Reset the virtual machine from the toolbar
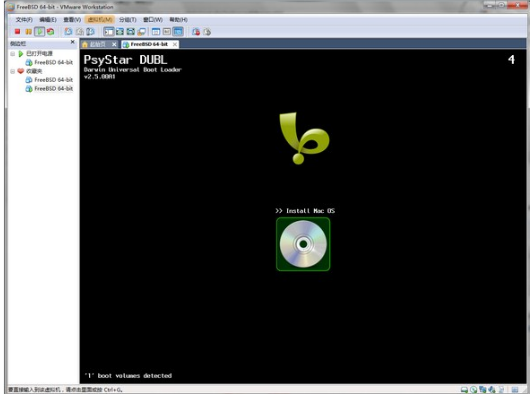The height and width of the screenshot is (396, 530). [50, 32]
